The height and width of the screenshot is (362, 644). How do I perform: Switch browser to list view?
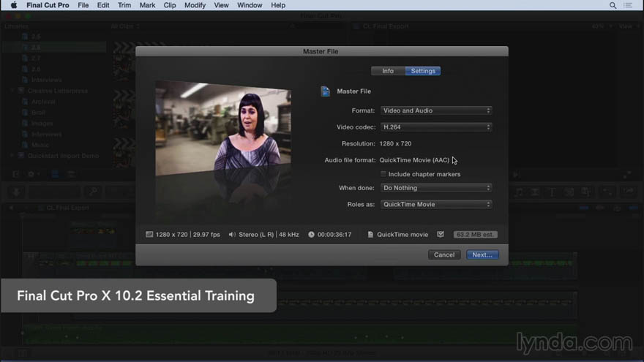click(71, 175)
